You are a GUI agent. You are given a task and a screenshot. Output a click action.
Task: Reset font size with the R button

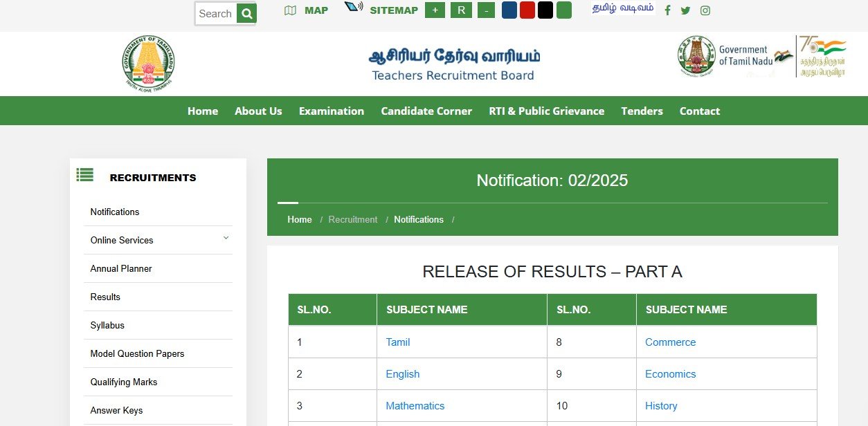(x=461, y=10)
